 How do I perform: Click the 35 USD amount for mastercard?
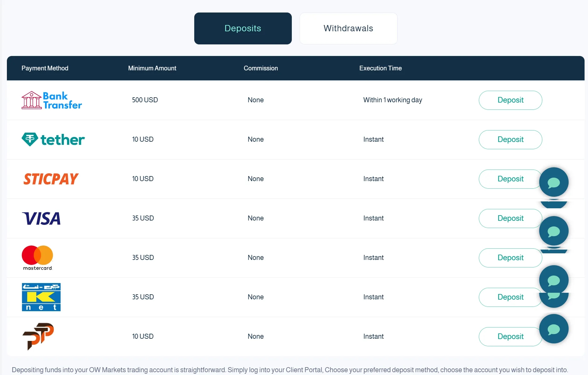143,258
